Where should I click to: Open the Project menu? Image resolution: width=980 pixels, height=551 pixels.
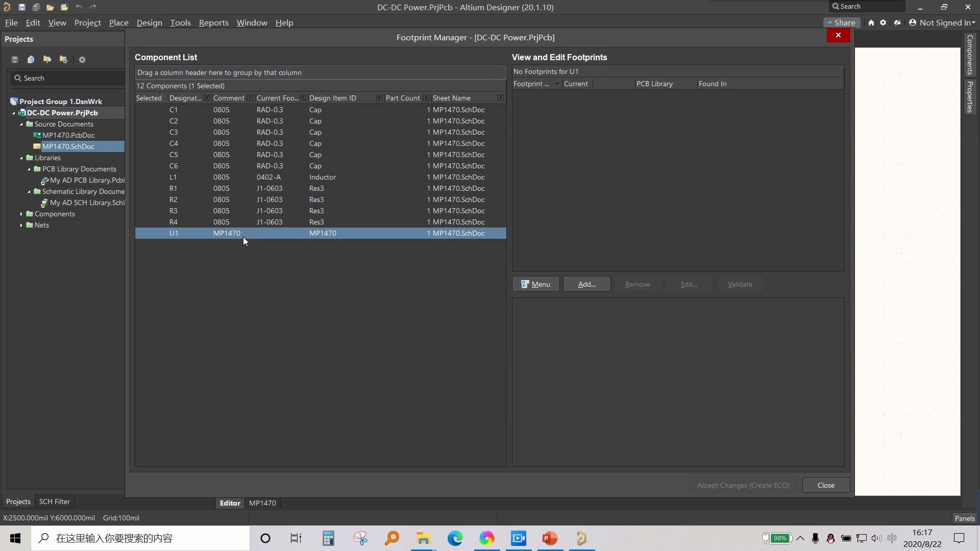coord(87,23)
